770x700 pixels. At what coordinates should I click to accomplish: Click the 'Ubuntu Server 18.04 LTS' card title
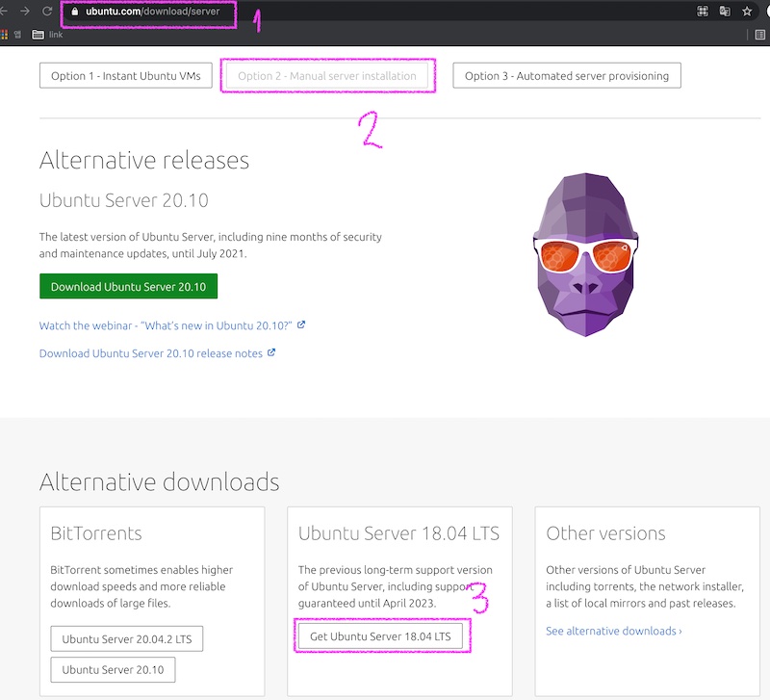tap(398, 533)
